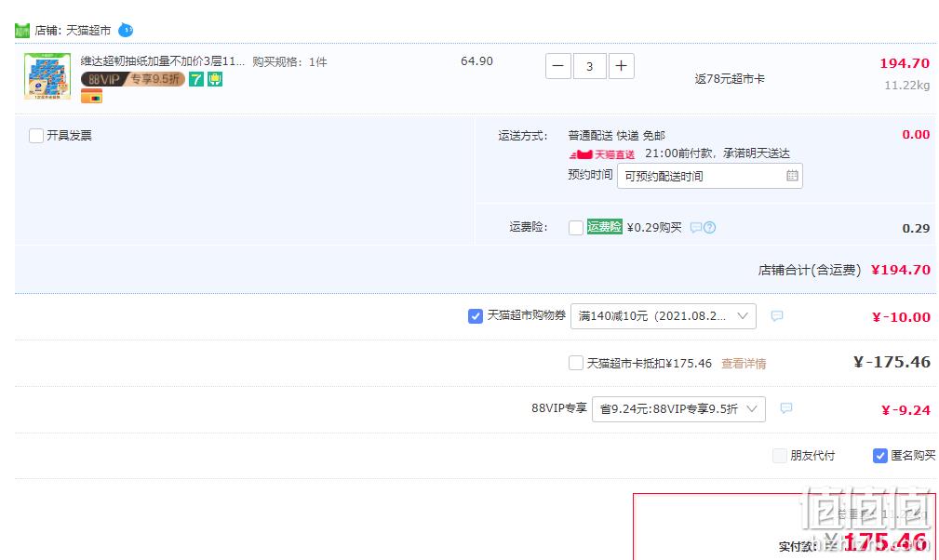Click the comment icon next to 运费险
The width and height of the screenshot is (939, 560).
tap(696, 227)
